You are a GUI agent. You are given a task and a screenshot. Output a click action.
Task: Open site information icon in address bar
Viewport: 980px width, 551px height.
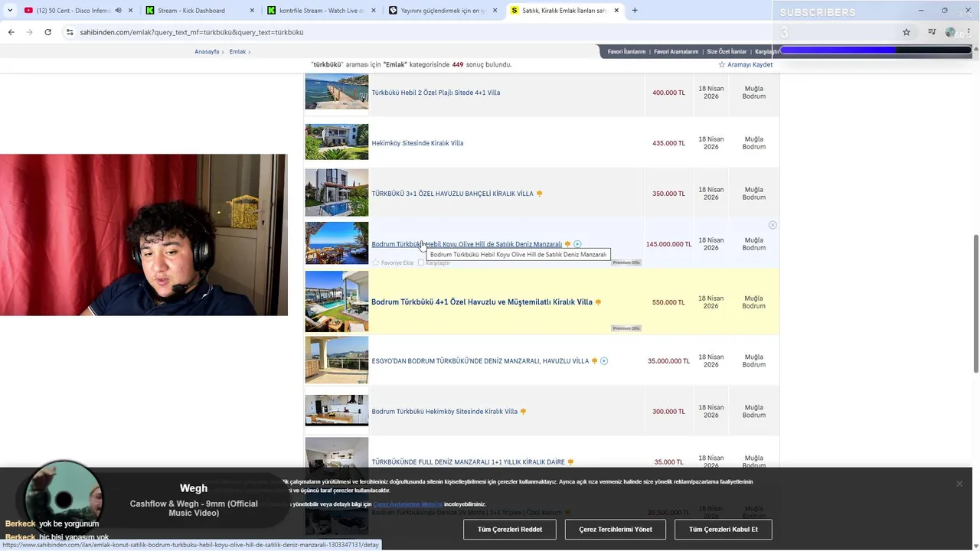(70, 32)
